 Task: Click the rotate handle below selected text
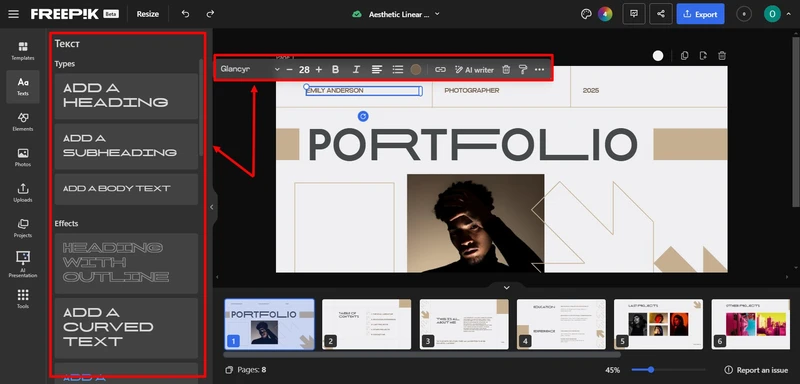(x=363, y=116)
